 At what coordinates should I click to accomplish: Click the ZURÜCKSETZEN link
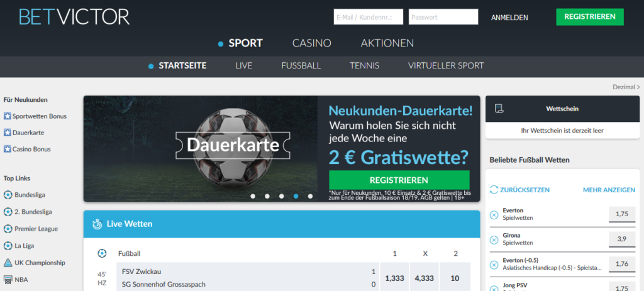(525, 190)
